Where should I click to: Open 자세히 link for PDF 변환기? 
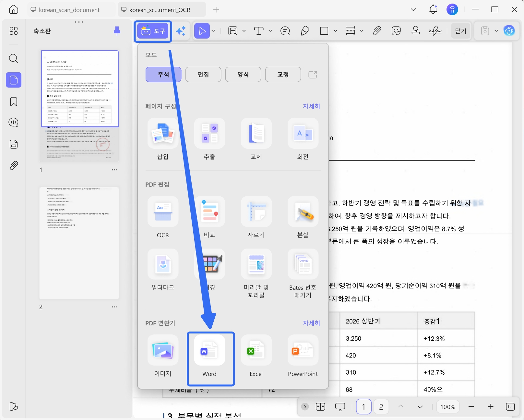(311, 323)
